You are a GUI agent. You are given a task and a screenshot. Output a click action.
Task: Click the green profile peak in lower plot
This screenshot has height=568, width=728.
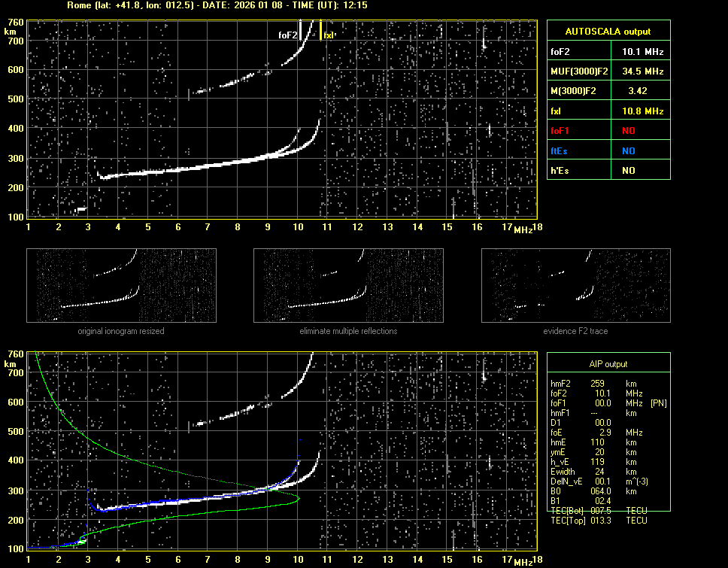(x=298, y=498)
